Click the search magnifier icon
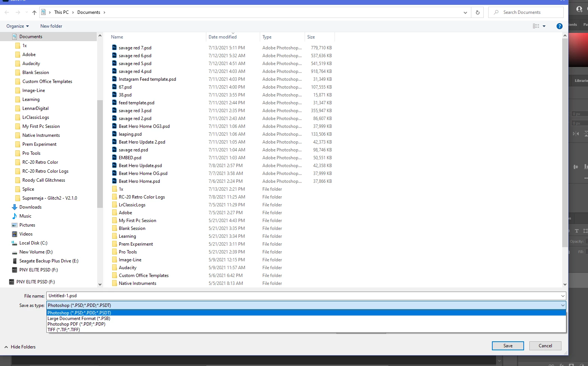 point(496,12)
